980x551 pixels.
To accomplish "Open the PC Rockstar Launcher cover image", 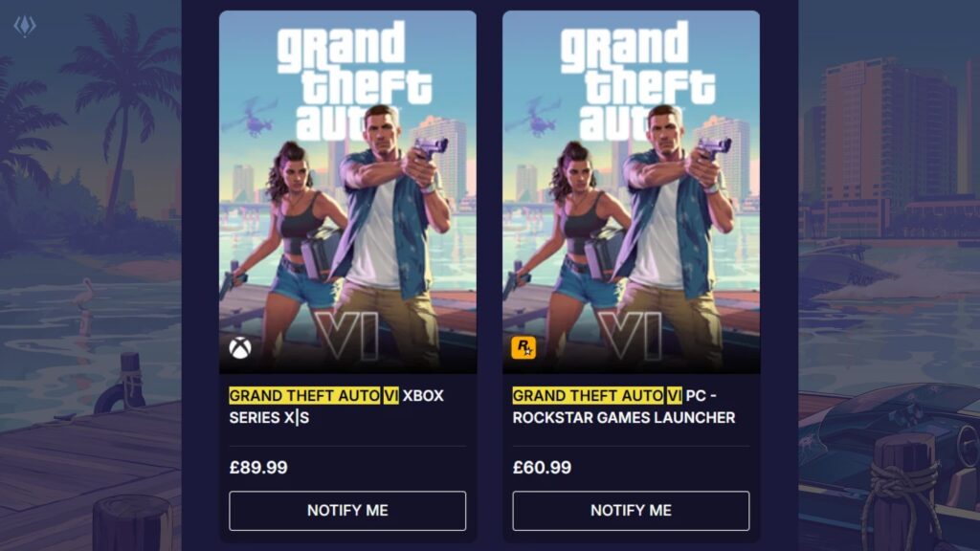I will pos(632,191).
